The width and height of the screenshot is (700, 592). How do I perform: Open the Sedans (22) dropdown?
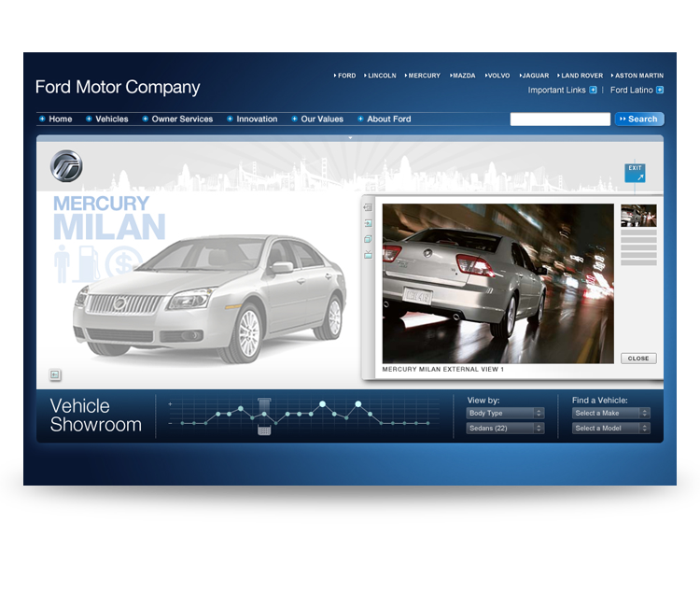(505, 429)
